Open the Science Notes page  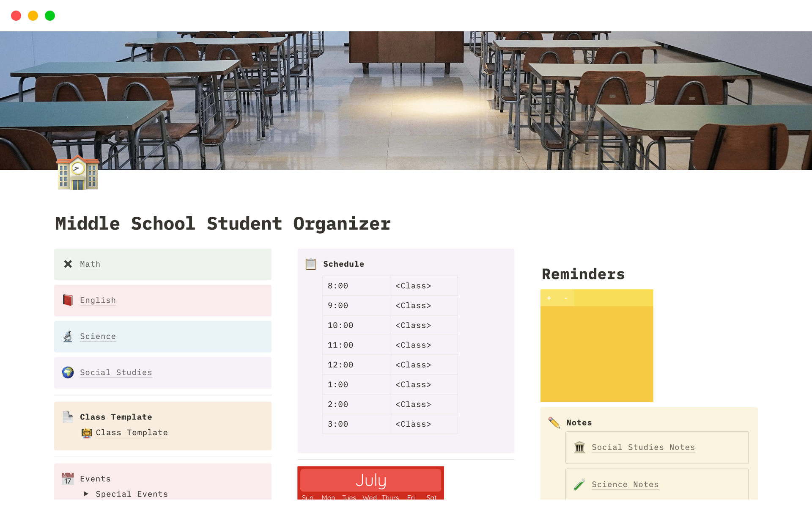[x=625, y=485]
